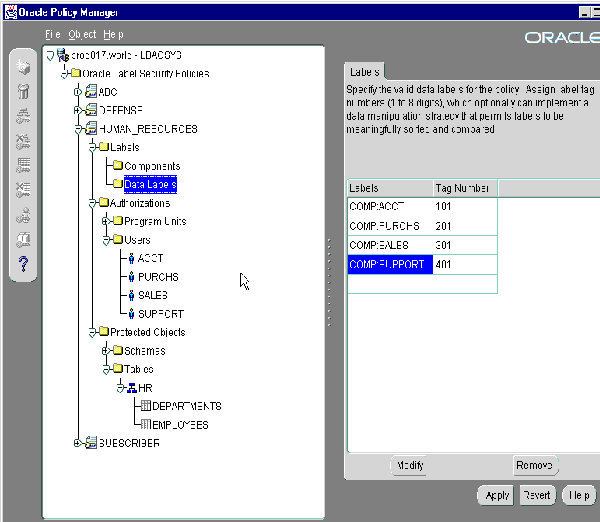Click the DEPARTMENTS table icon
Viewport: 600px width, 522px height.
pyautogui.click(x=144, y=406)
